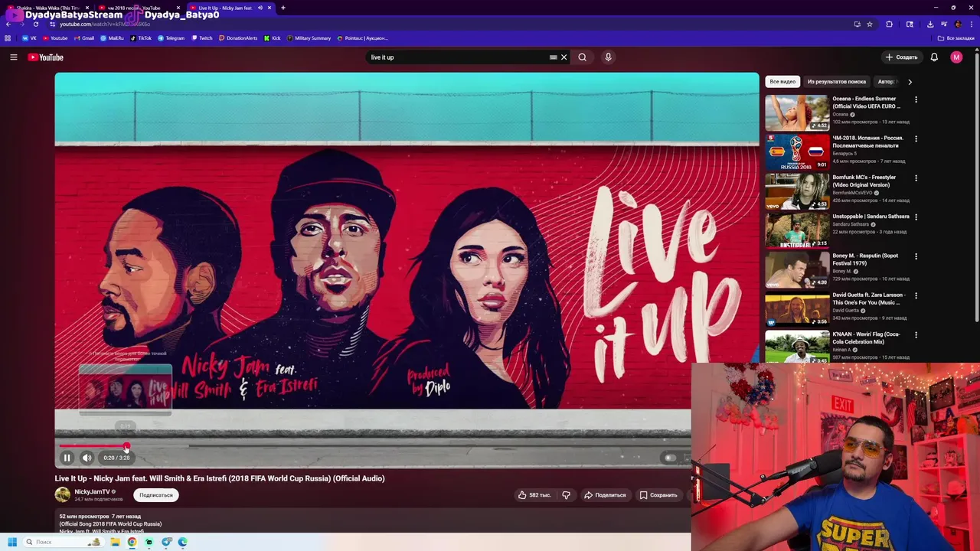Click the 'Создать' create button
980x551 pixels.
click(x=901, y=57)
